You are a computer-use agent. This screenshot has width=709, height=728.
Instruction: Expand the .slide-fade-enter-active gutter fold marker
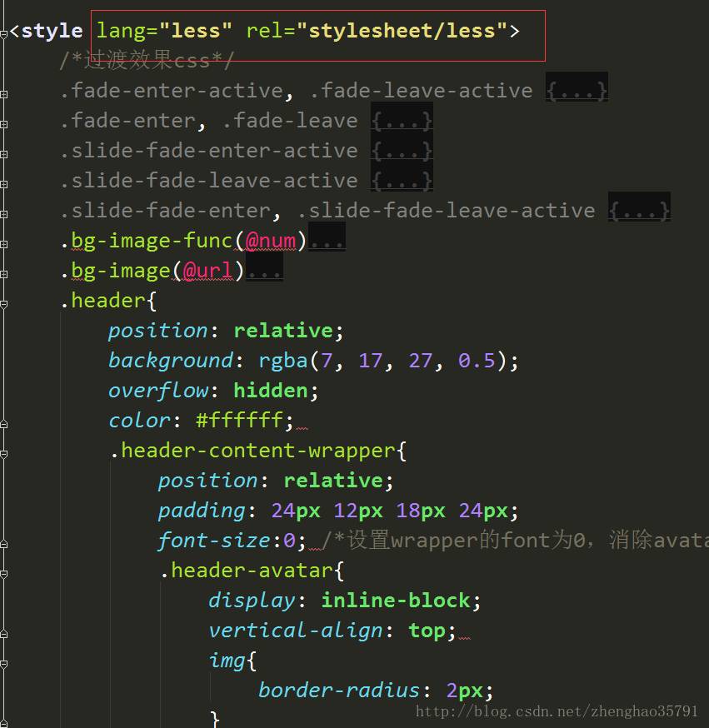[x=3, y=155]
